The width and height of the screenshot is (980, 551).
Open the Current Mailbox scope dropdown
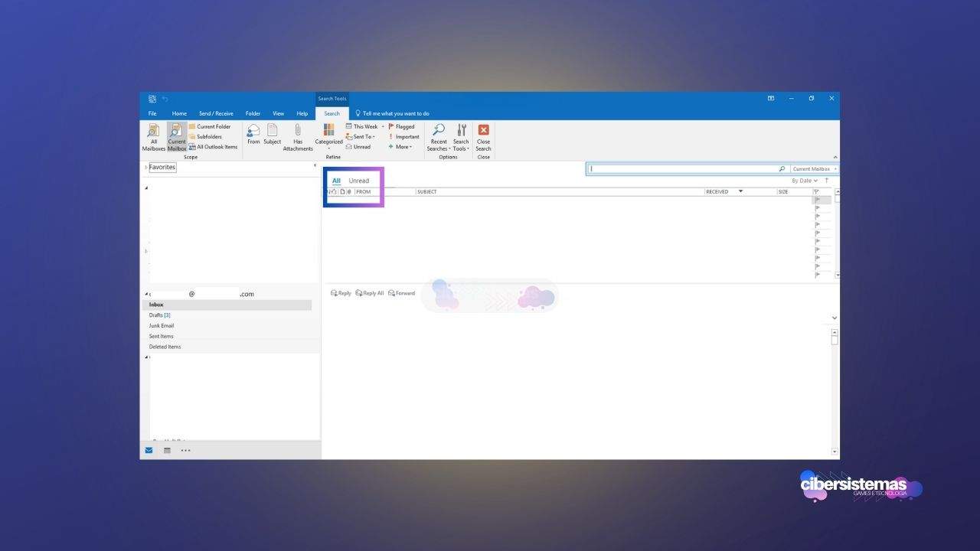[x=814, y=168]
